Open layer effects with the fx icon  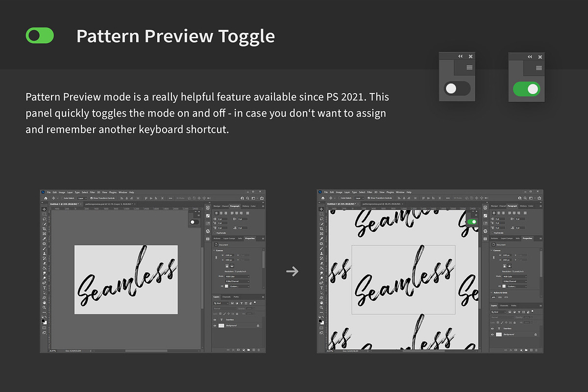[x=234, y=349]
